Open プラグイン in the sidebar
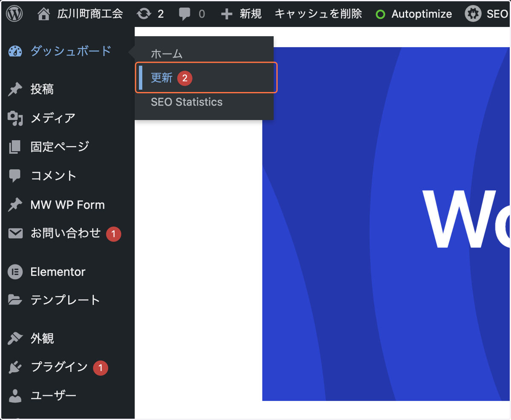 point(59,367)
